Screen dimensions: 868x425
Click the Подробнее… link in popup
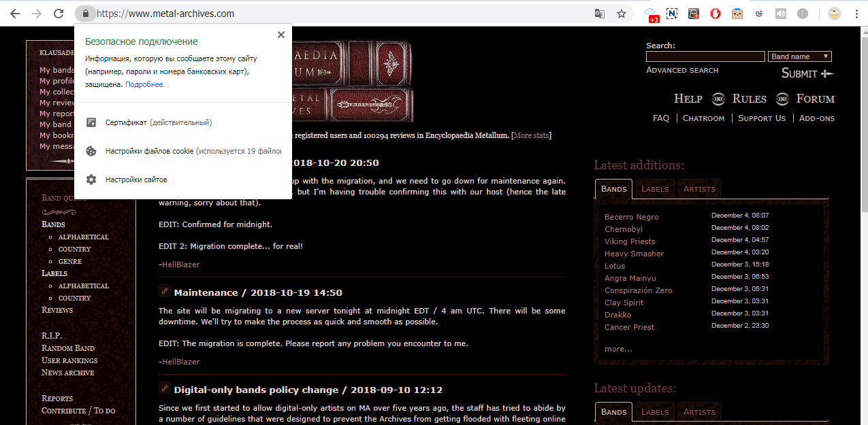coord(147,84)
